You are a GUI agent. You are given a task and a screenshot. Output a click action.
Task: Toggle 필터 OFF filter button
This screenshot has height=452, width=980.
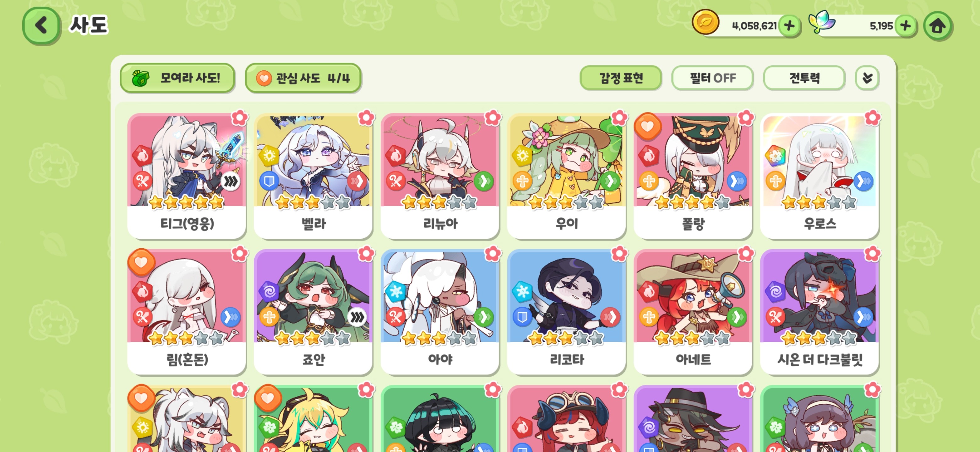pyautogui.click(x=713, y=78)
